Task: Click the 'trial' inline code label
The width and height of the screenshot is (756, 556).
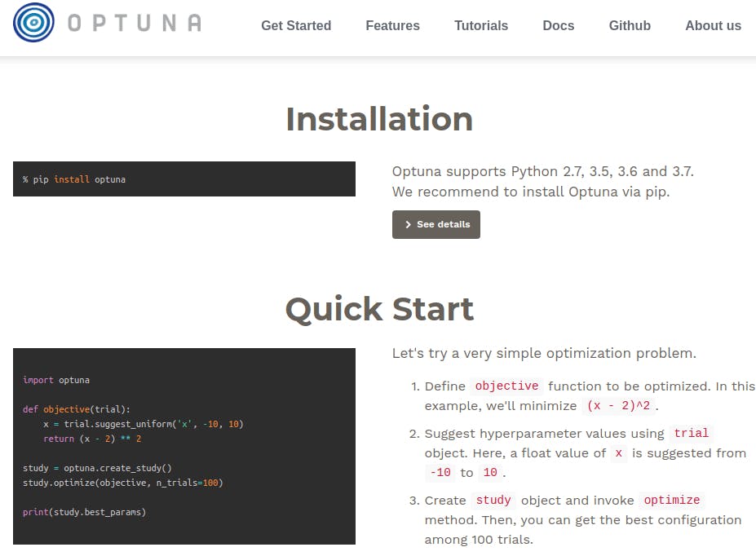Action: tap(692, 434)
